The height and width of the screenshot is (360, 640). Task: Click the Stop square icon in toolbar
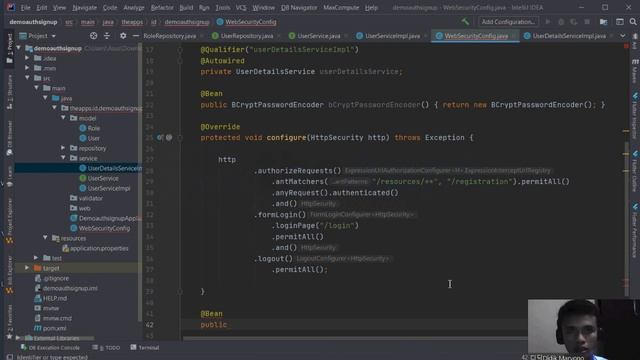coord(587,22)
